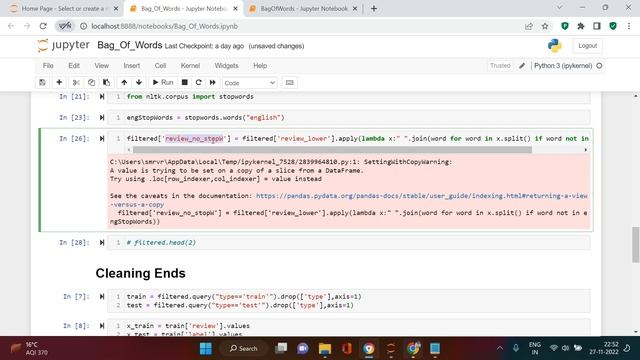This screenshot has width=640, height=360.
Task: Run cell In [28] using its run icon
Action: [102, 243]
